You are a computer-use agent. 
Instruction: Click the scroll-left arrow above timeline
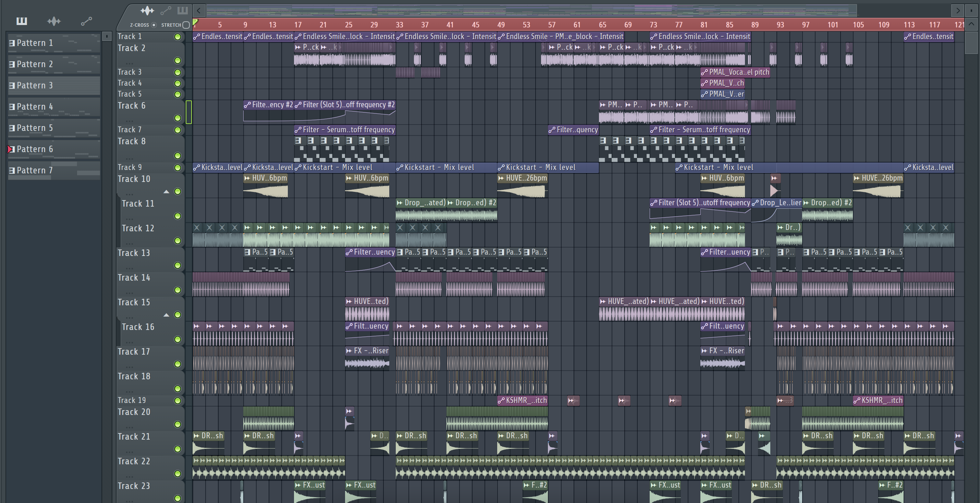click(x=199, y=10)
